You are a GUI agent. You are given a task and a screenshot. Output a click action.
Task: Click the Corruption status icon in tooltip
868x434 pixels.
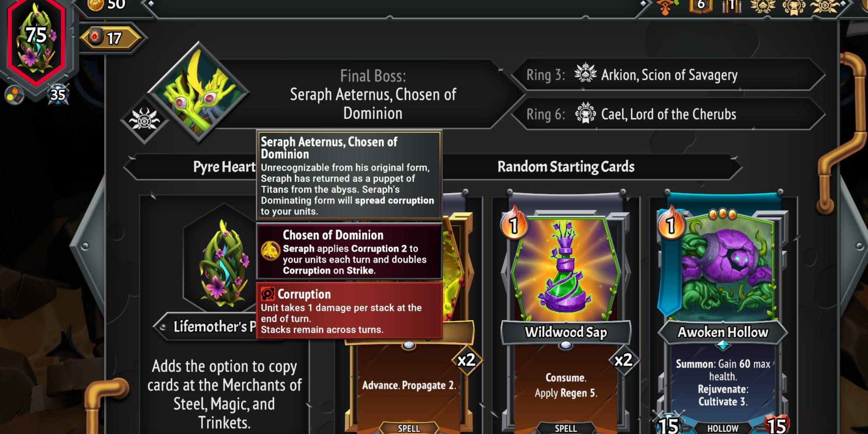tap(268, 294)
